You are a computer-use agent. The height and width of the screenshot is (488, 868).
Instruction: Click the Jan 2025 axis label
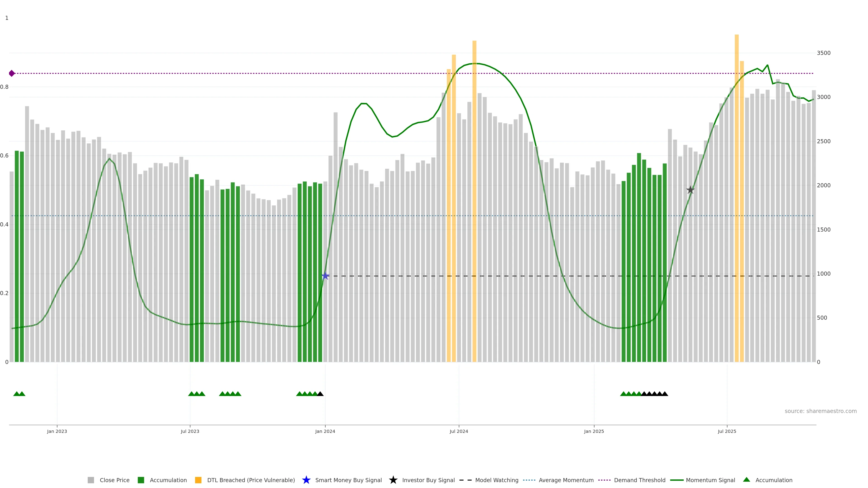[594, 431]
